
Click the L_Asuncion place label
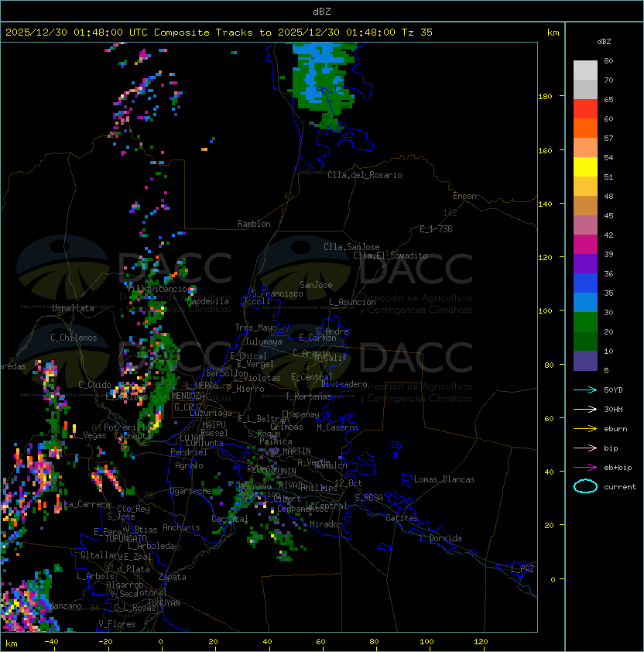352,302
